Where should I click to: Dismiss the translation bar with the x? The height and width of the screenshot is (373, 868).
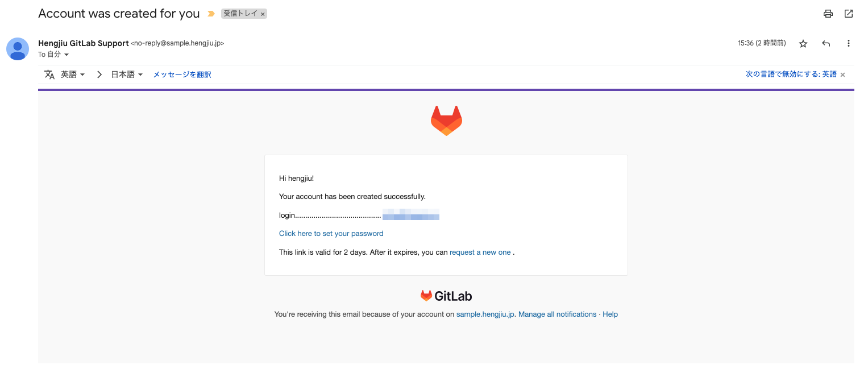pos(842,74)
